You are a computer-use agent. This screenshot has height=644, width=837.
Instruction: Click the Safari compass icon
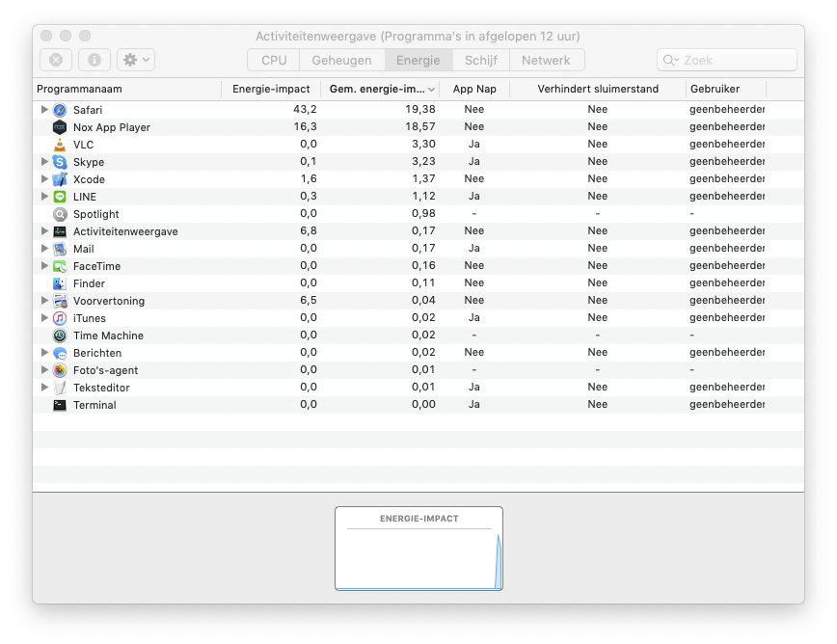coord(60,110)
